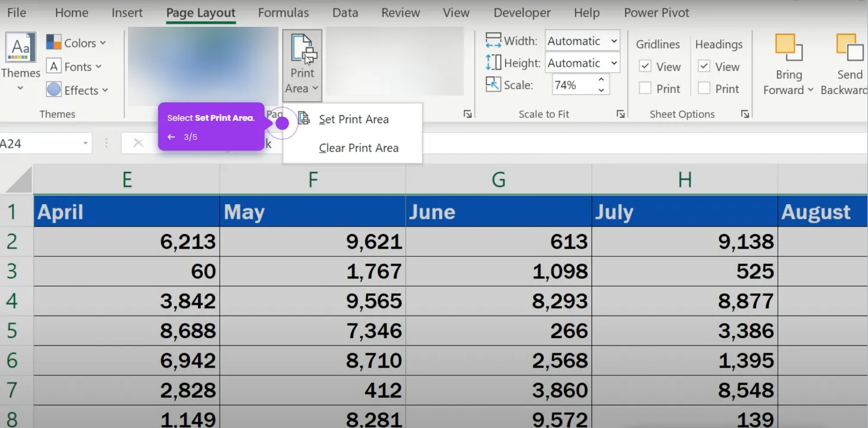Switch to the Developer tab
This screenshot has height=428, width=868.
[x=522, y=13]
